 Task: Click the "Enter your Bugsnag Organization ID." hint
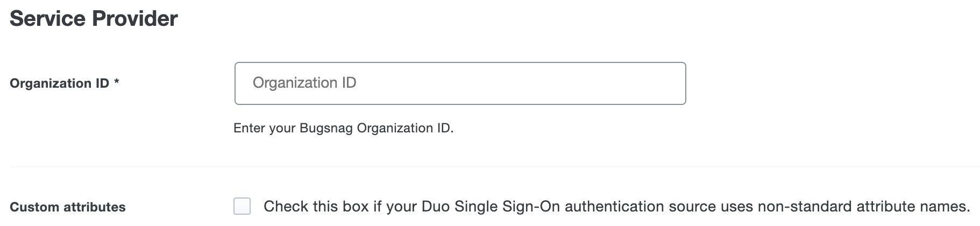343,128
